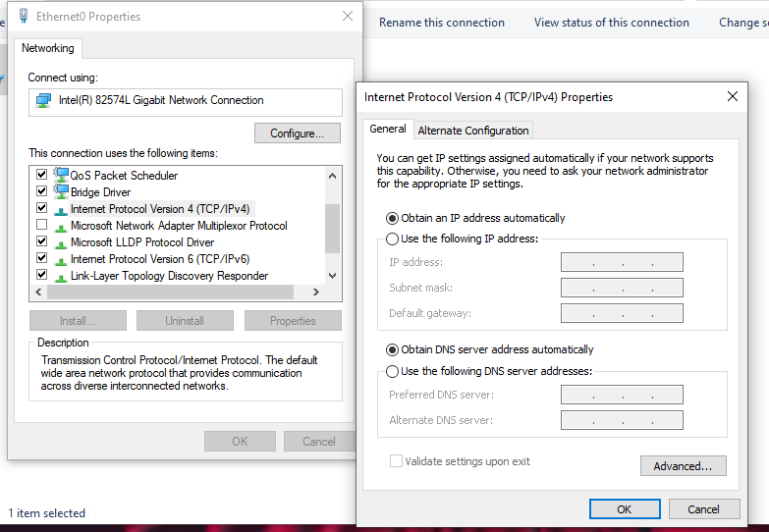Click Rename this connection in toolbar
769x532 pixels.
click(442, 23)
